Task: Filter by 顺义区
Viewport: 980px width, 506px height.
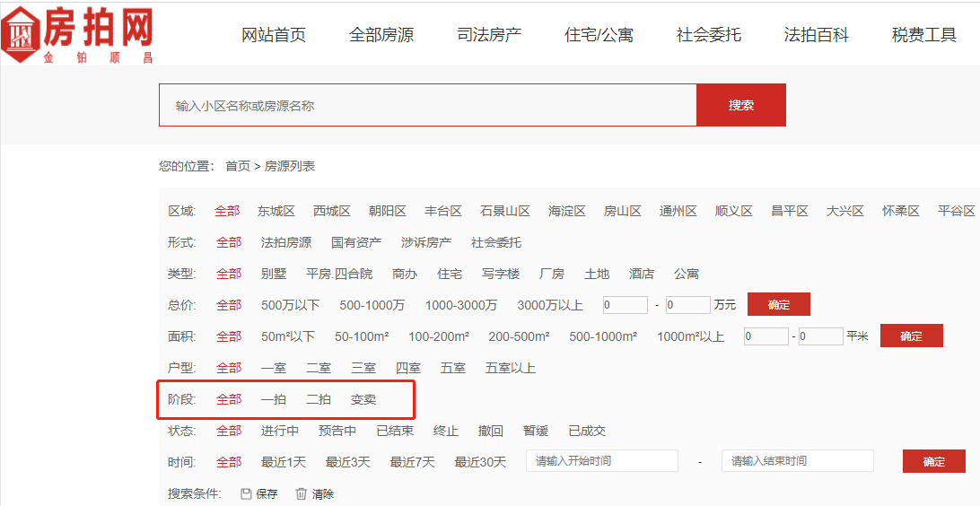Action: point(734,211)
